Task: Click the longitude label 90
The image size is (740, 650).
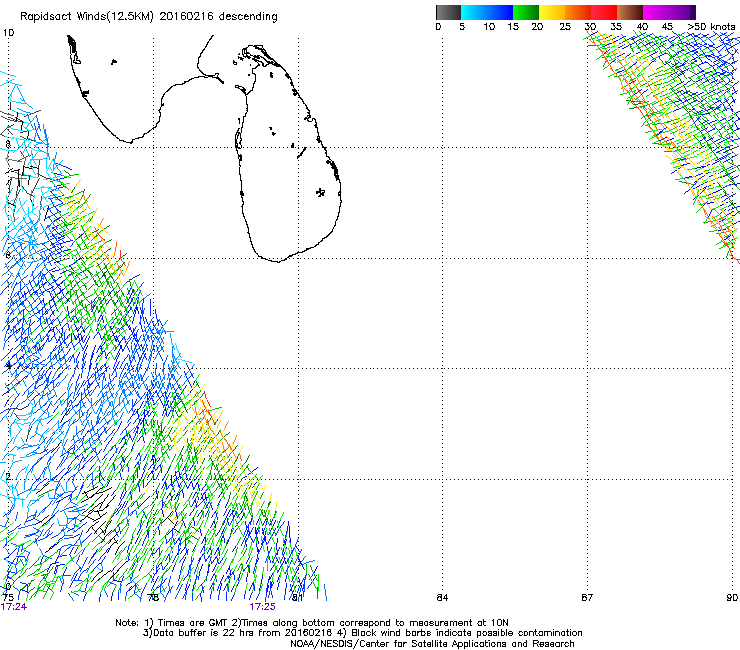Action: click(732, 598)
